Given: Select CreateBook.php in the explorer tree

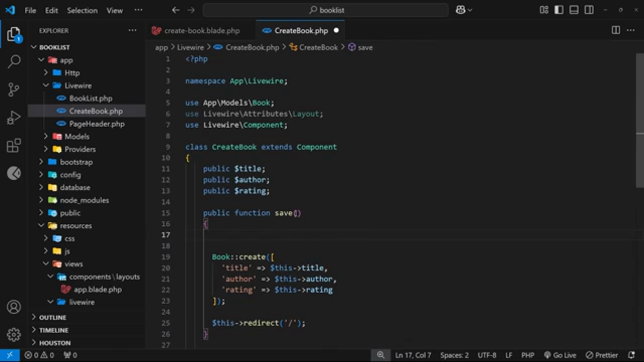Looking at the screenshot, I should tap(96, 111).
